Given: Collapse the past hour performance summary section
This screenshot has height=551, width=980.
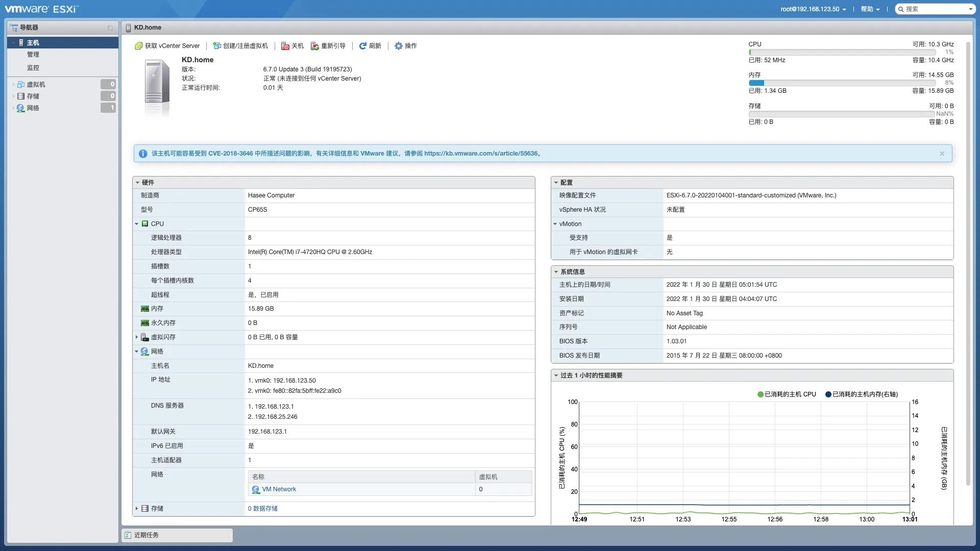Looking at the screenshot, I should pyautogui.click(x=556, y=375).
